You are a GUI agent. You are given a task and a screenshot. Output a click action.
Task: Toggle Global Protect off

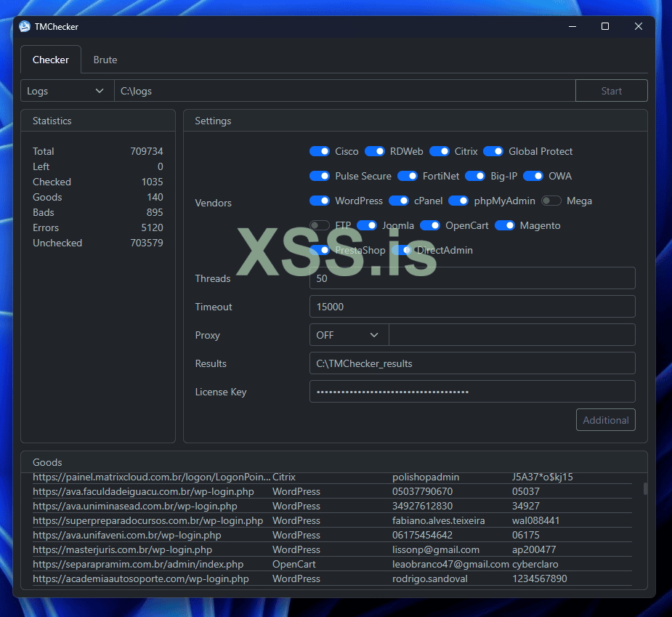click(493, 151)
